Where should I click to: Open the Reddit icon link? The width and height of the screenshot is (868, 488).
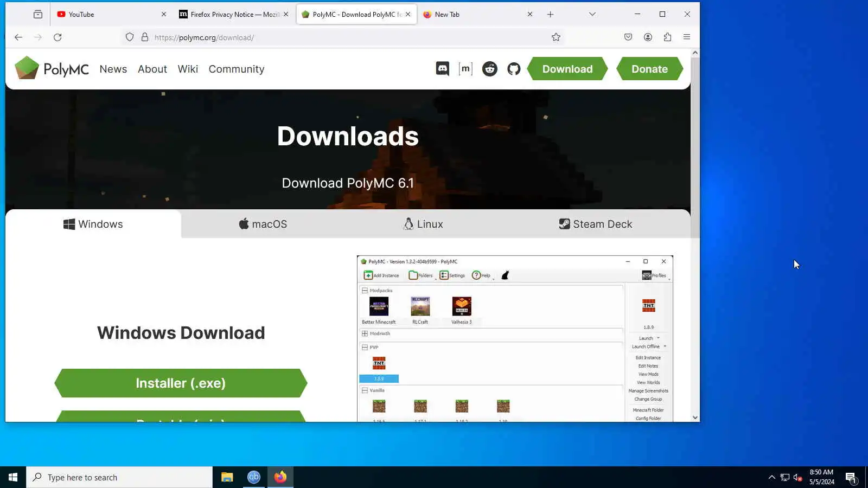click(490, 69)
